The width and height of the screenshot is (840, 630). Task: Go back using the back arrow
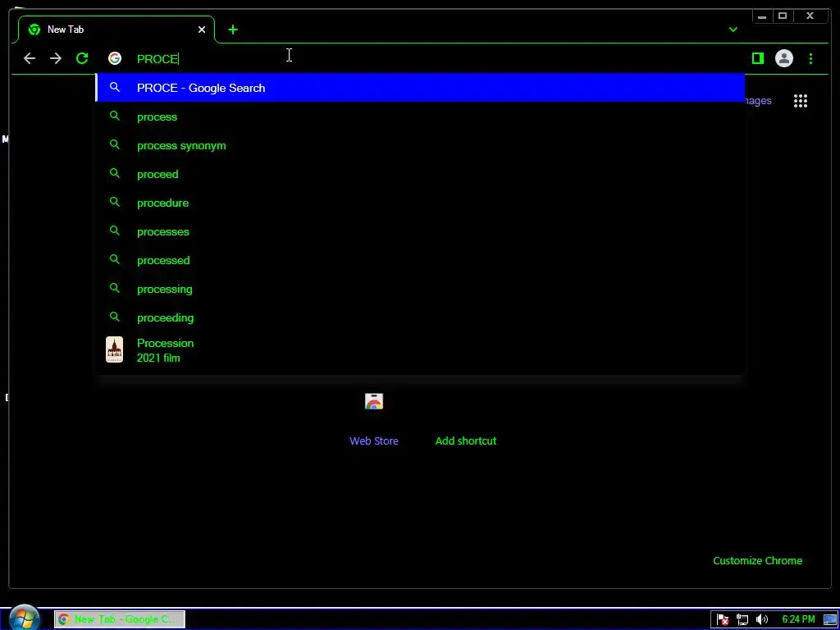pos(30,58)
